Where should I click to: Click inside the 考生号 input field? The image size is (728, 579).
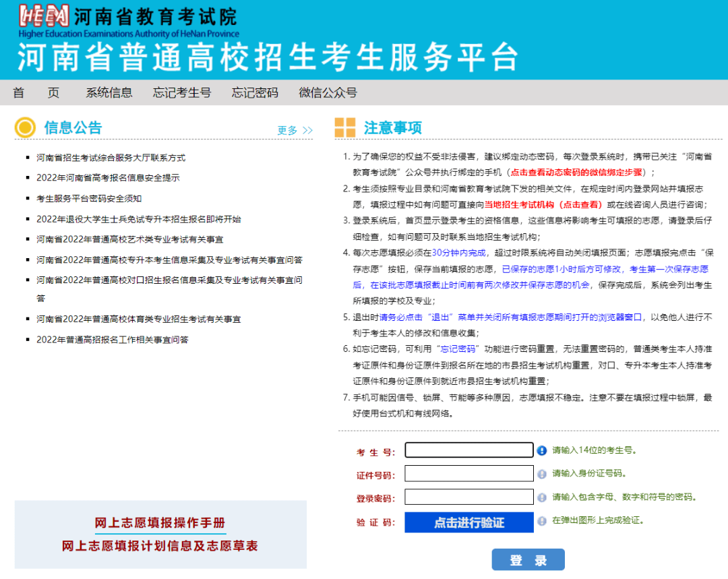468,450
